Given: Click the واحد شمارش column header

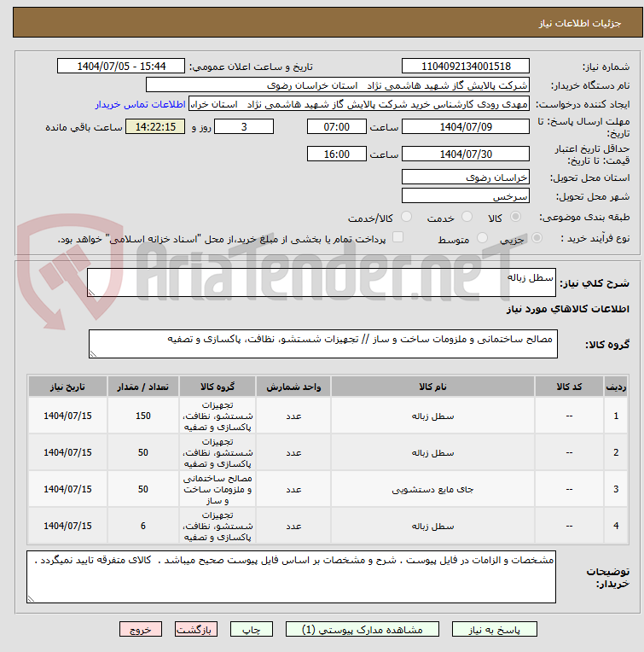Looking at the screenshot, I should 293,387.
